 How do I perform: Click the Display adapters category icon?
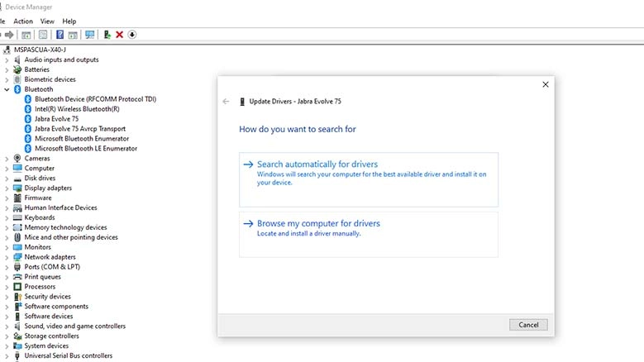pyautogui.click(x=17, y=188)
